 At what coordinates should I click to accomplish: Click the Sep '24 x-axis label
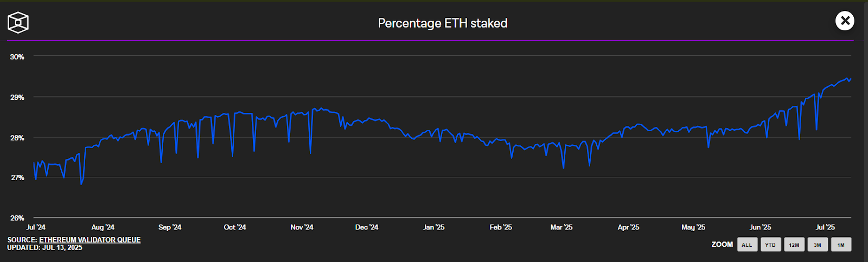170,227
